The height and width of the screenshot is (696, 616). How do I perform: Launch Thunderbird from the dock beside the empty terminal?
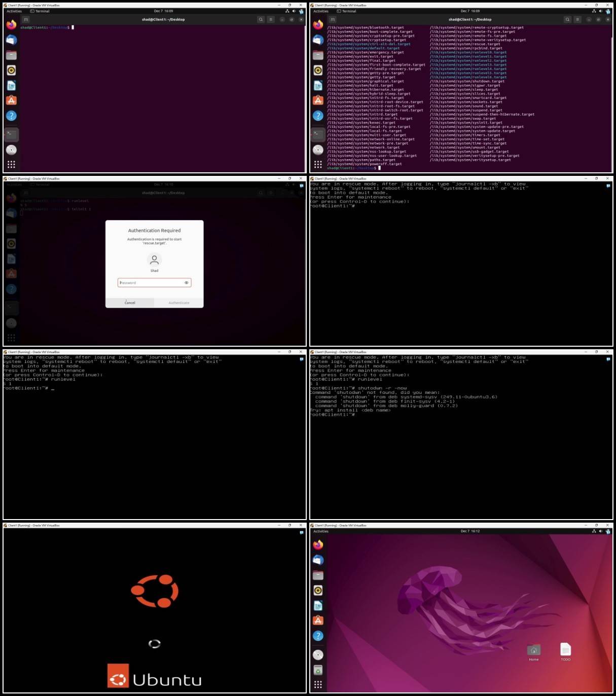point(11,40)
